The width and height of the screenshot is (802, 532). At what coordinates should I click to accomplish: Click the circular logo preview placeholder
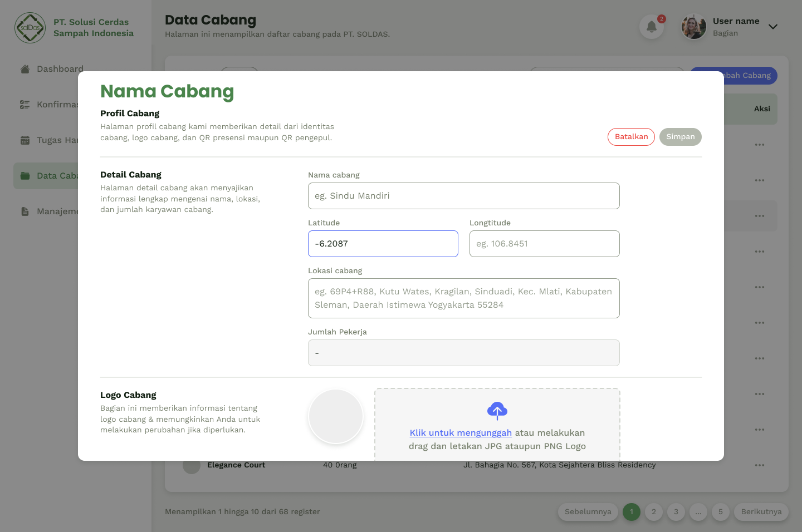(x=336, y=416)
